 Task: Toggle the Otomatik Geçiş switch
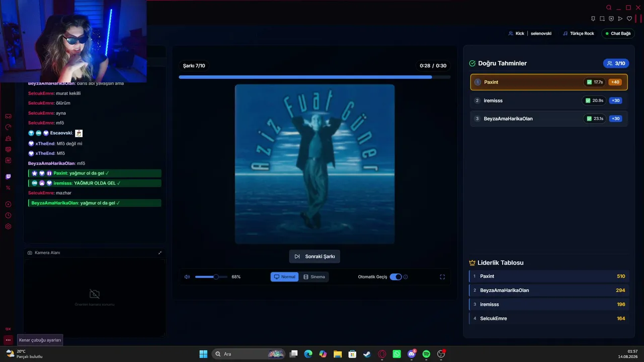pyautogui.click(x=396, y=277)
